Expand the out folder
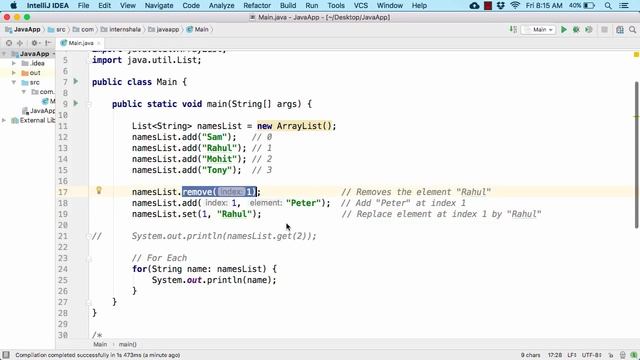Viewport: 640px width, 360px height. tap(13, 73)
